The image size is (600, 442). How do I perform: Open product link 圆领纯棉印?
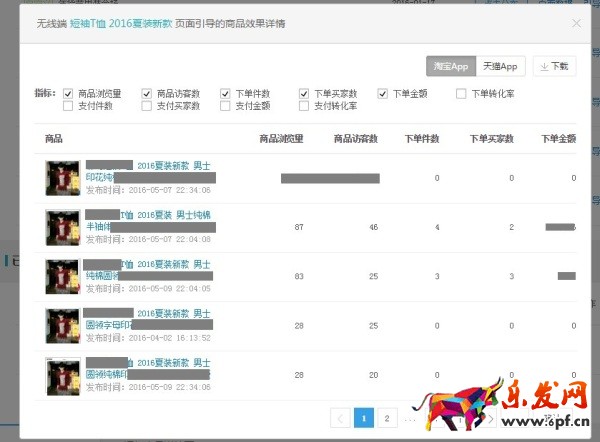click(148, 369)
